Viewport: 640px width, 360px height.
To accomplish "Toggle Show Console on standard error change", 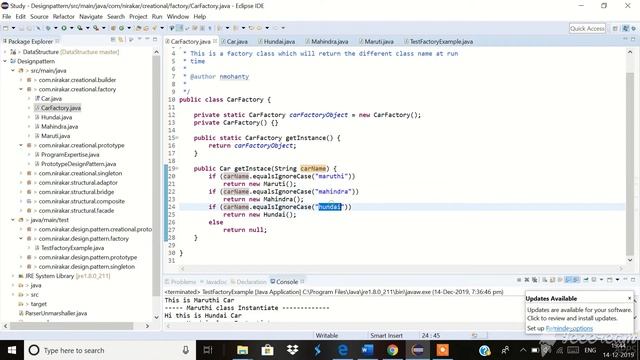I will point(576,280).
